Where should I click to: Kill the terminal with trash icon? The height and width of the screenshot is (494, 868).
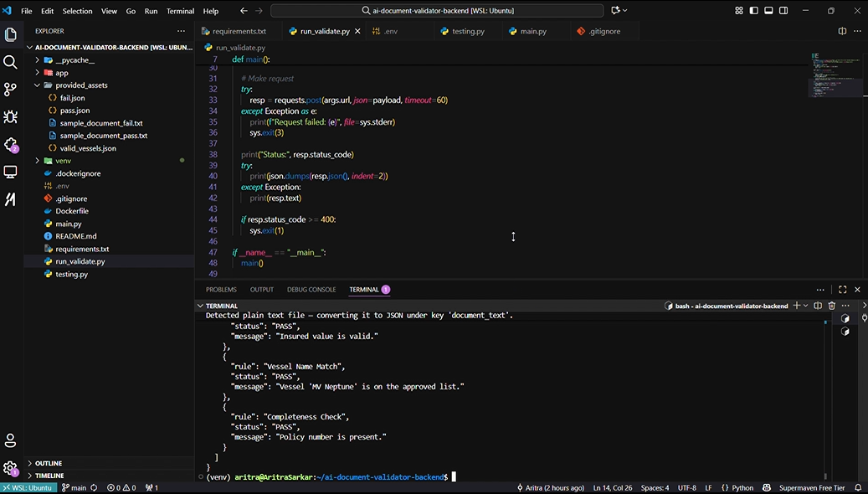[x=831, y=306]
